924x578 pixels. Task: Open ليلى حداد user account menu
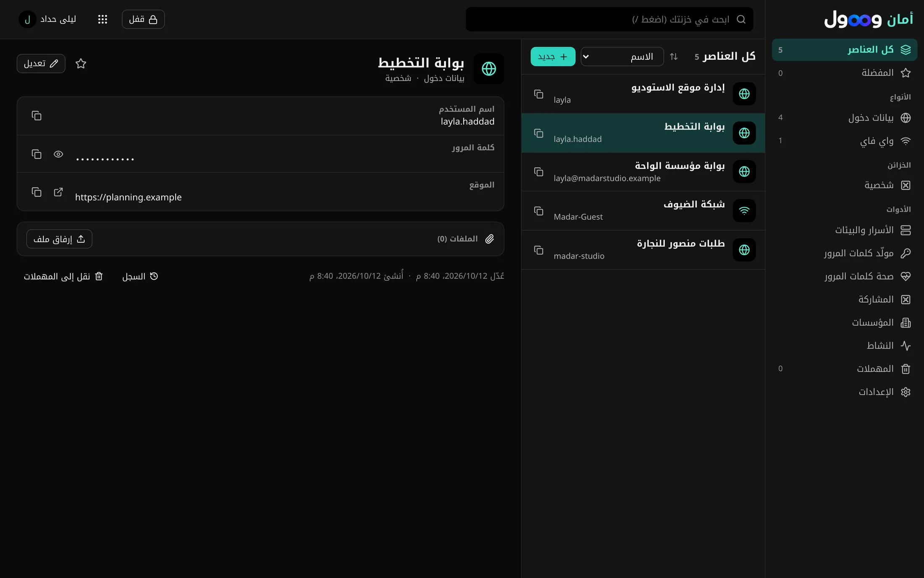click(47, 19)
